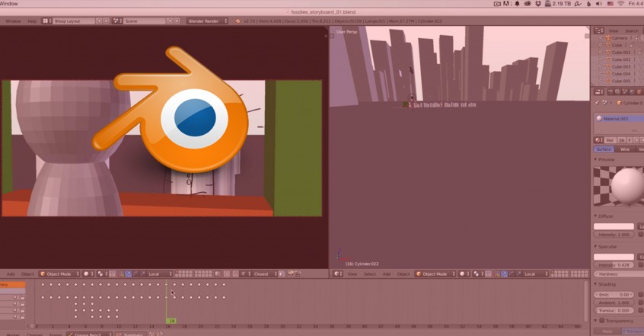Open Local orientation dropdown in right viewport
This screenshot has height=336, width=644.
pyautogui.click(x=538, y=274)
